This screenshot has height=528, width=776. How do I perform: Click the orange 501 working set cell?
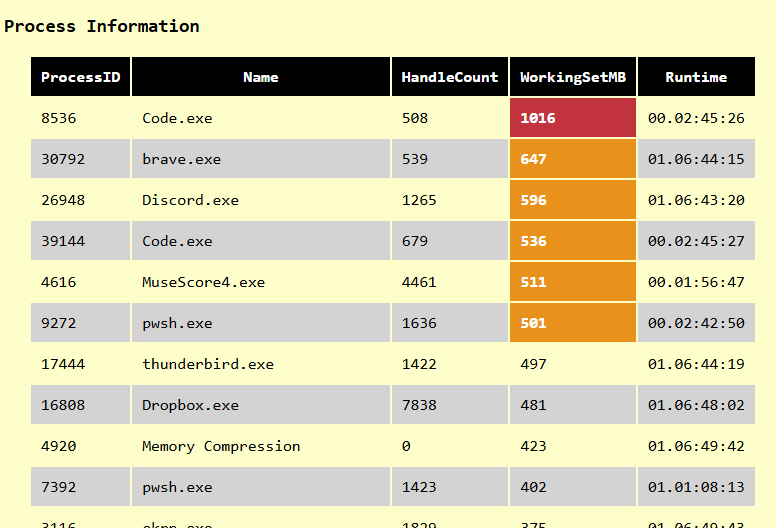pyautogui.click(x=573, y=323)
